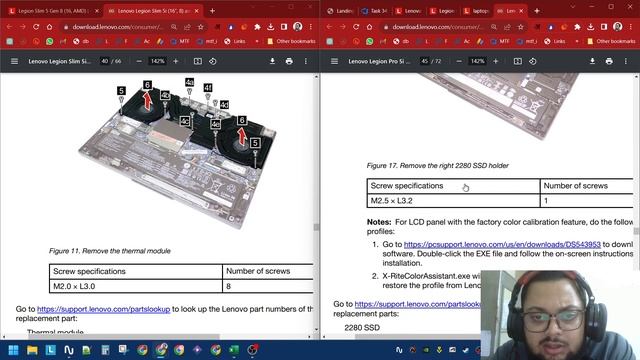Open OBS Studio from the taskbar
This screenshot has height=360, width=640.
(x=252, y=350)
